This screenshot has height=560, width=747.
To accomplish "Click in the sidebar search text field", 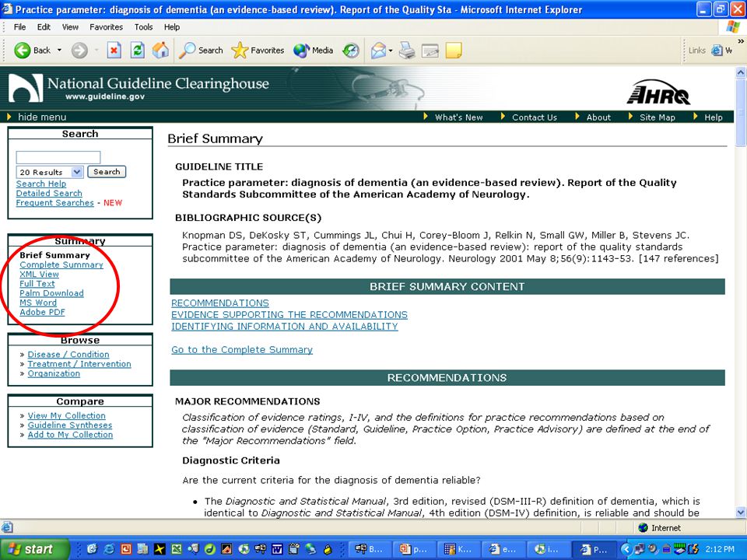I will coord(58,156).
